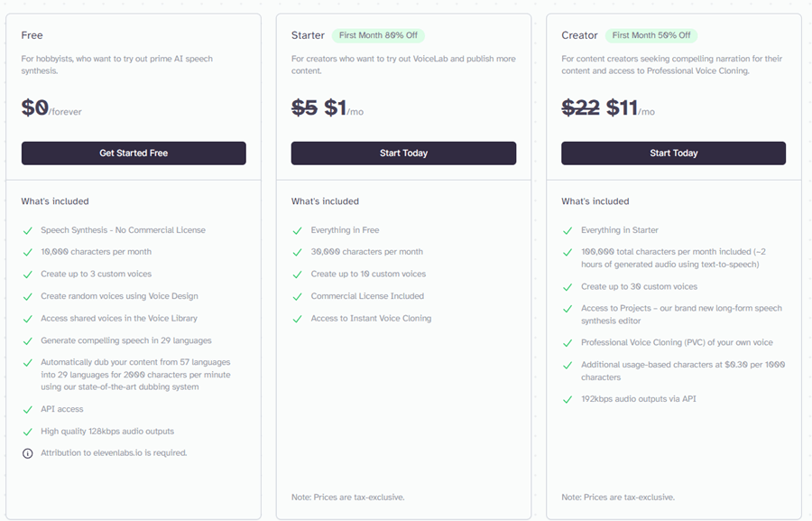Click the $0 forever price text

click(51, 107)
